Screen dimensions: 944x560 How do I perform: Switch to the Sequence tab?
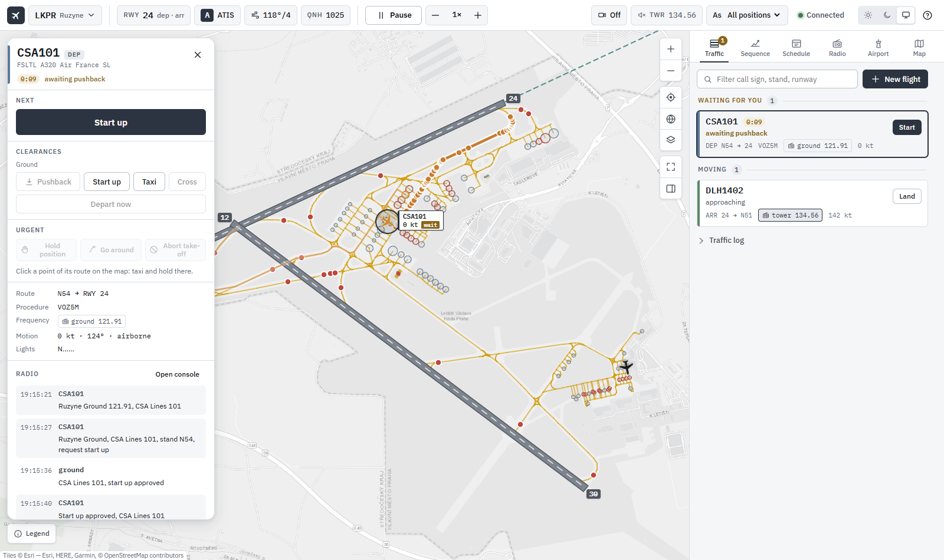[x=755, y=48]
